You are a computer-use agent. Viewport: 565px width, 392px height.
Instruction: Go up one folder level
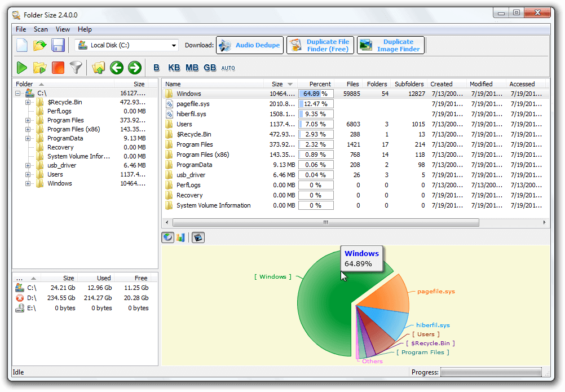pos(98,68)
